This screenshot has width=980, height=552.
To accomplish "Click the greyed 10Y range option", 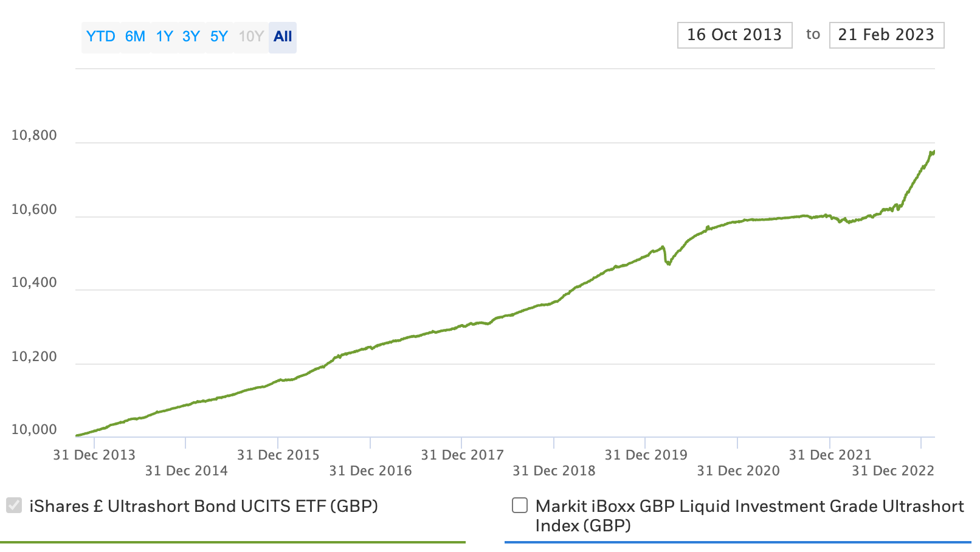I will pos(250,37).
